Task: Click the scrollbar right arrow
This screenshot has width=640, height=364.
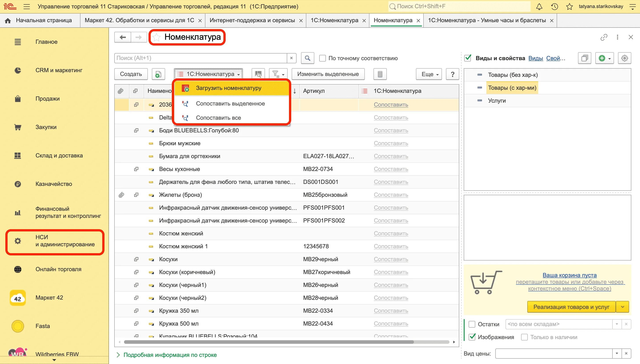Action: tap(454, 342)
